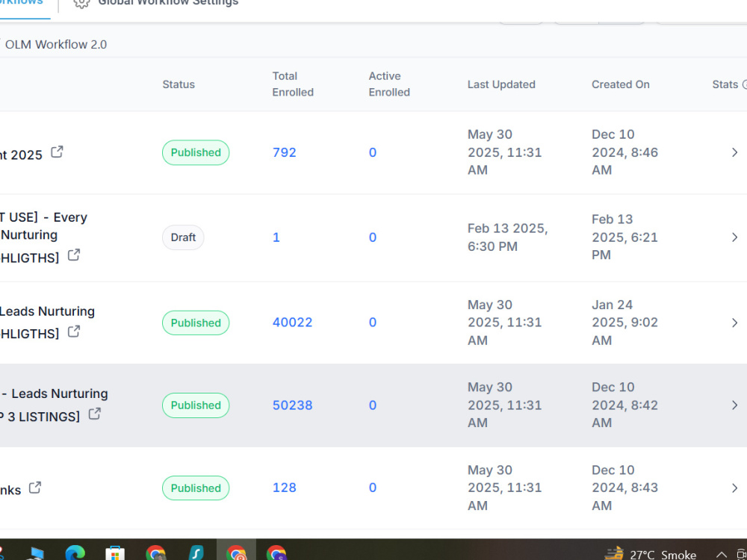This screenshot has height=560, width=747.
Task: Open the OLM Workflow 2.0 folder breadcrumb
Action: coord(56,45)
